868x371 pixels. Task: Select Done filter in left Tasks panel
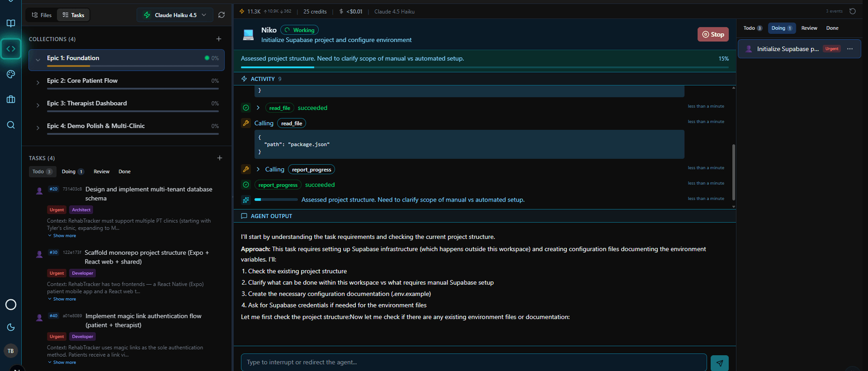[x=125, y=172]
